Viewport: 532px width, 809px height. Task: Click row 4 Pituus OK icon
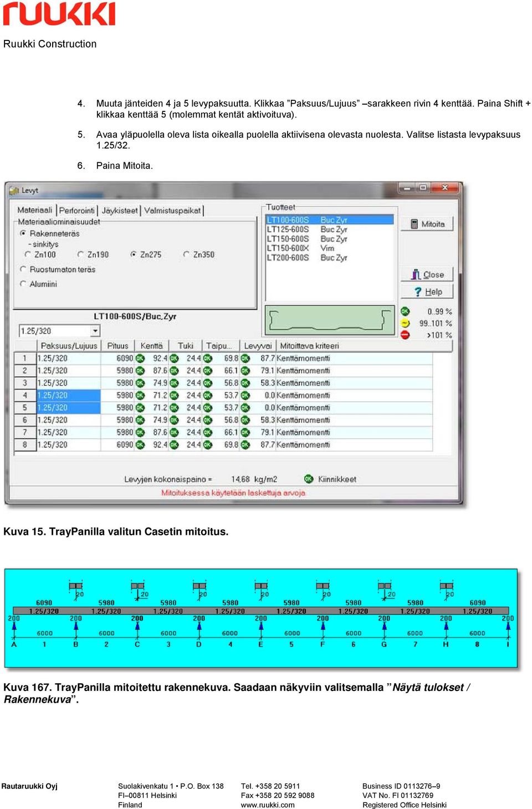click(140, 396)
